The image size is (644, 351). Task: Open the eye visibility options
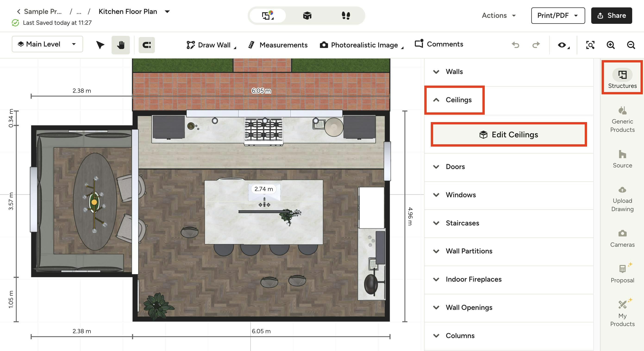pyautogui.click(x=563, y=45)
